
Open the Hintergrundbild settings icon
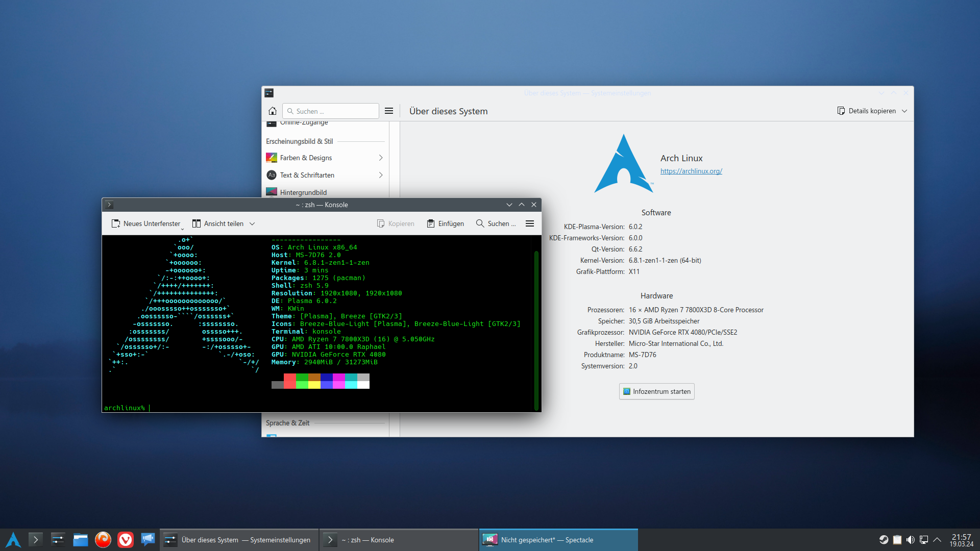click(x=272, y=192)
